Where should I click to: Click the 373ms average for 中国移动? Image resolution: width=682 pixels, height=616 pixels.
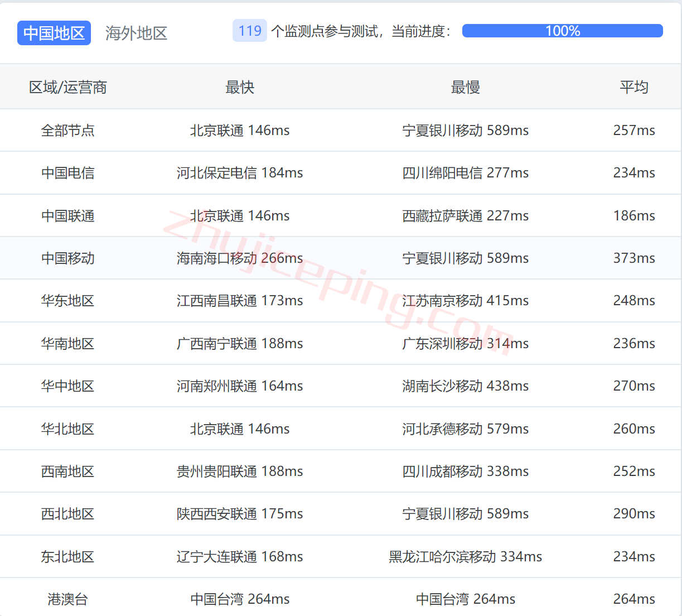point(634,258)
